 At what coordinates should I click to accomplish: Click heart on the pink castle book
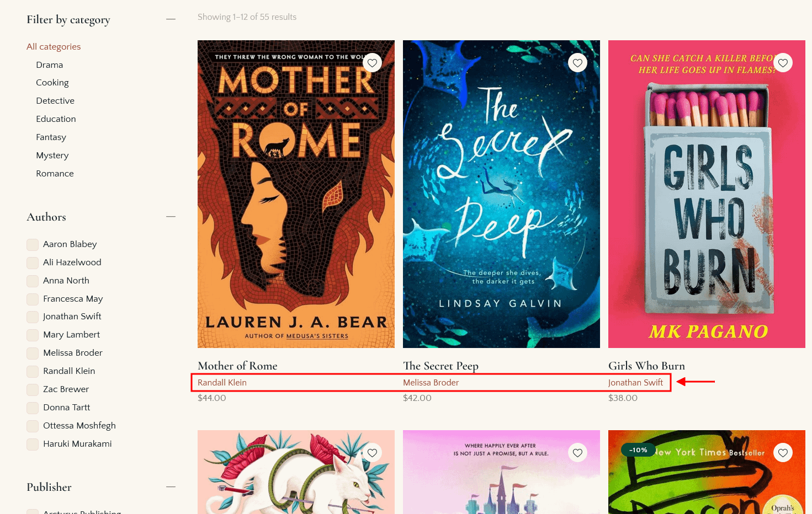tap(577, 453)
